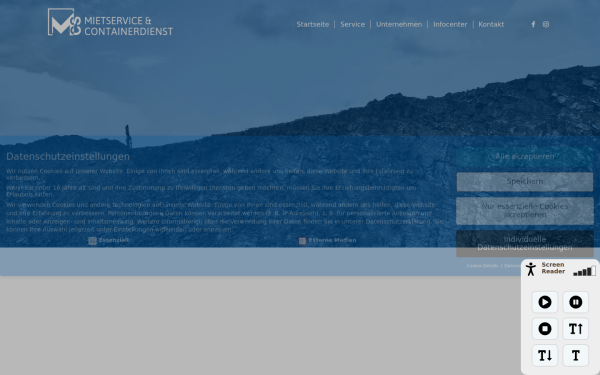600x375 pixels.
Task: Decrease text size with T down-arrow icon
Action: (545, 355)
